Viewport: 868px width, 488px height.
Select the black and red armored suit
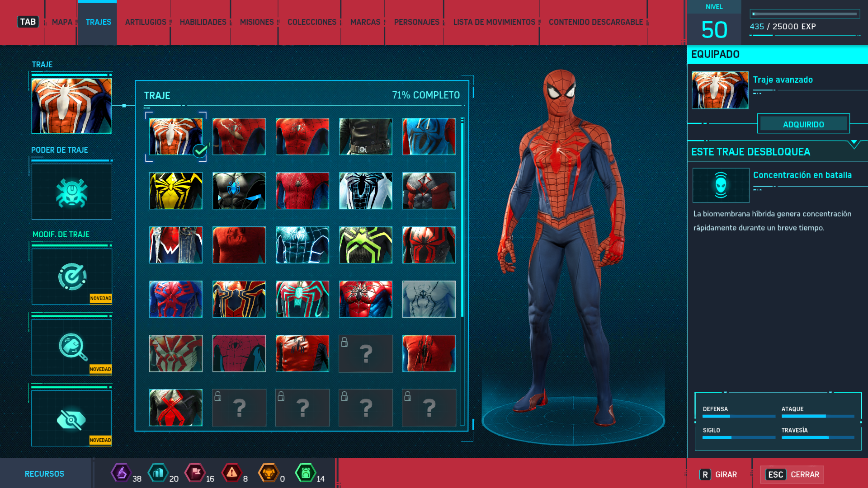(429, 245)
